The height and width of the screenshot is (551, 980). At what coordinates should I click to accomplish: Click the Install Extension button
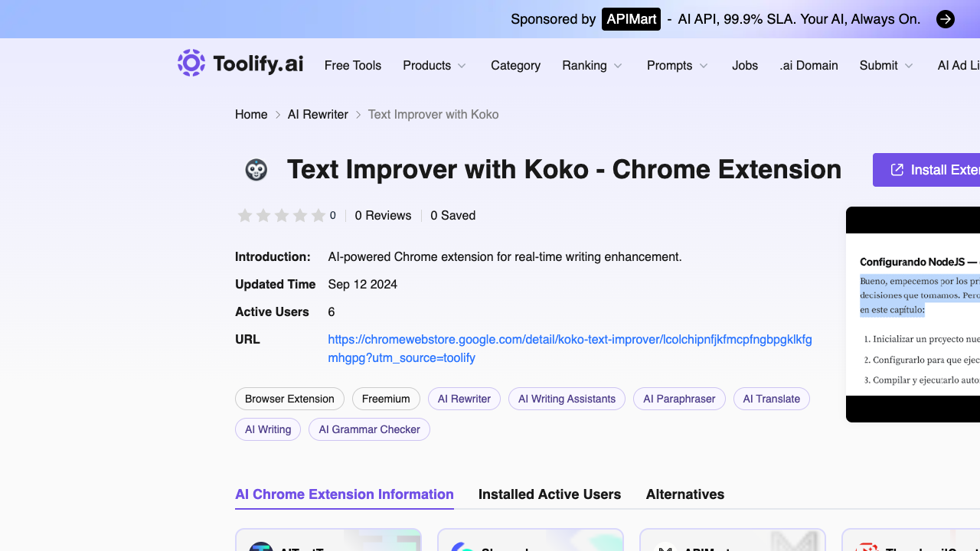pyautogui.click(x=926, y=170)
